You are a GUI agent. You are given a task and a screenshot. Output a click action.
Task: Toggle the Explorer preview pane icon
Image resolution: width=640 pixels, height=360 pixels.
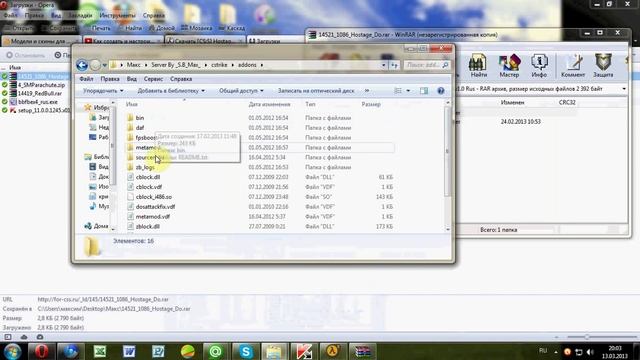[424, 91]
